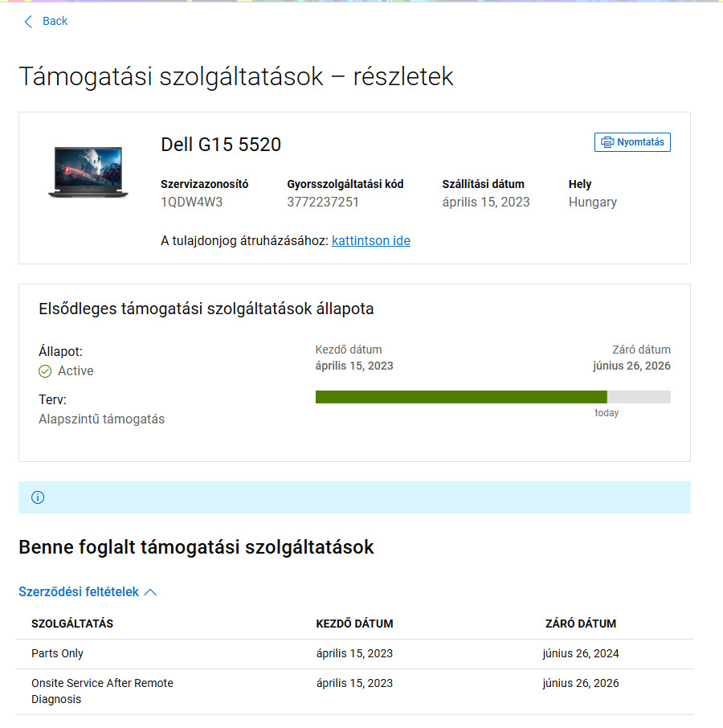This screenshot has width=723, height=728.
Task: Click the SZOLGÁLTATÁS column header
Action: tap(72, 624)
